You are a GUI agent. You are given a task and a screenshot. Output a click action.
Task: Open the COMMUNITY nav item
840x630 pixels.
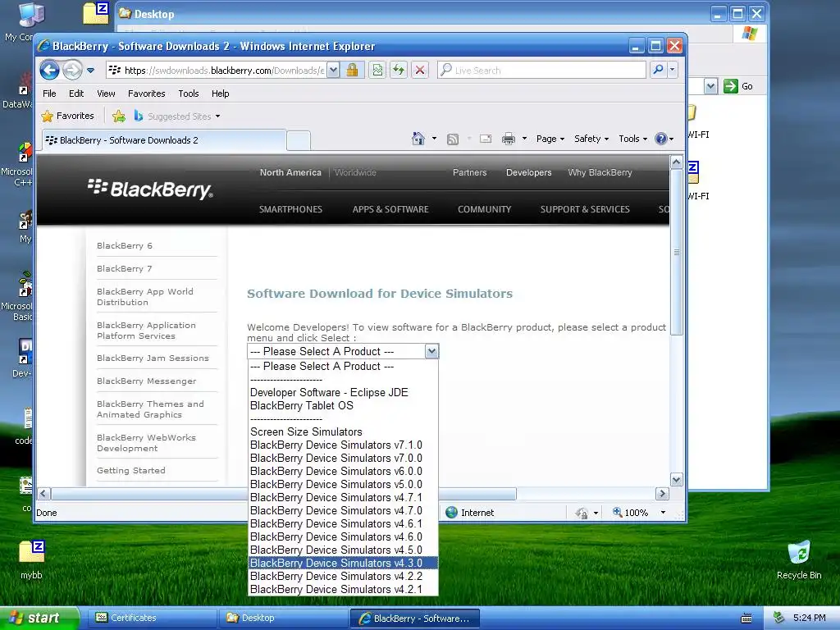[484, 209]
